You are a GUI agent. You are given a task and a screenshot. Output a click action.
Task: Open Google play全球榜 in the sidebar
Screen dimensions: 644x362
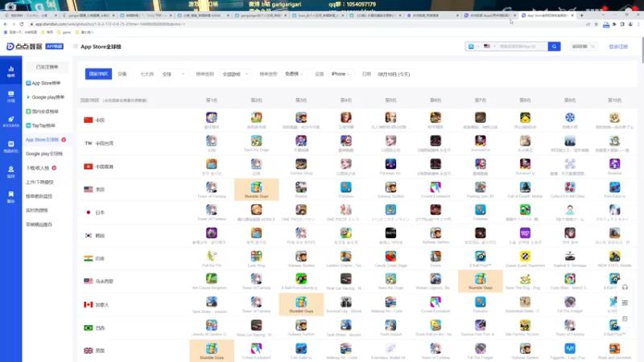click(44, 154)
